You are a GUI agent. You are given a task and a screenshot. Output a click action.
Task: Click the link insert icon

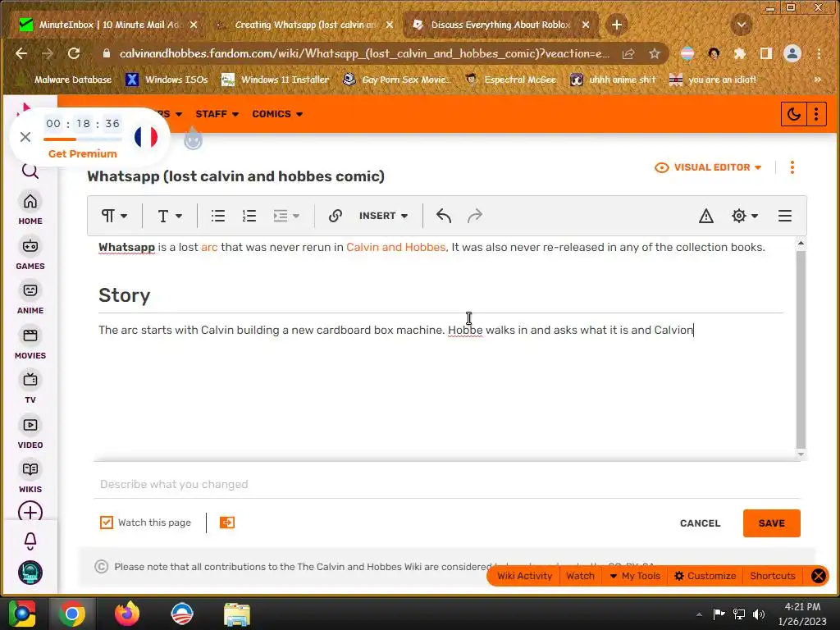[336, 216]
